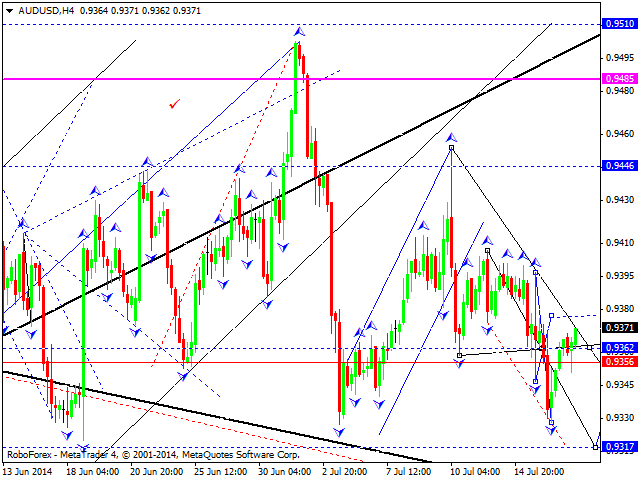Select the 0.9317 blue price label
Viewport: 640px width, 480px height.
coord(620,447)
